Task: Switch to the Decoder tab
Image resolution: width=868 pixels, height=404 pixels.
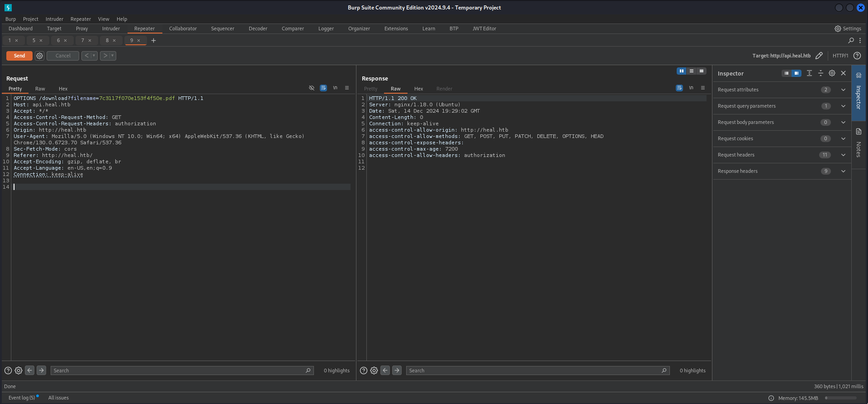Action: tap(258, 29)
